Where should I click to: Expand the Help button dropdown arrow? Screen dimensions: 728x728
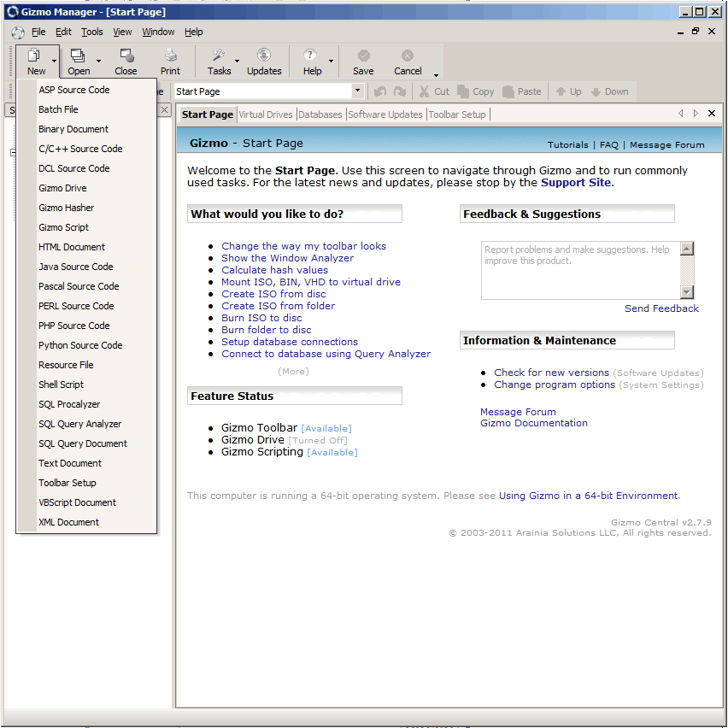click(331, 62)
